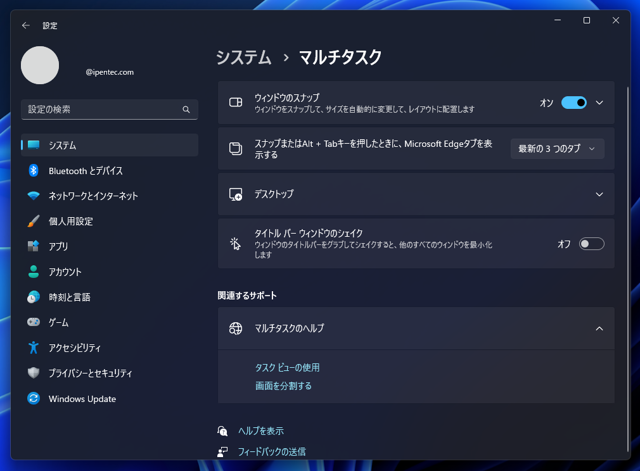Image resolution: width=640 pixels, height=471 pixels.
Task: Click the vertical scrollbar on right
Action: [627, 269]
